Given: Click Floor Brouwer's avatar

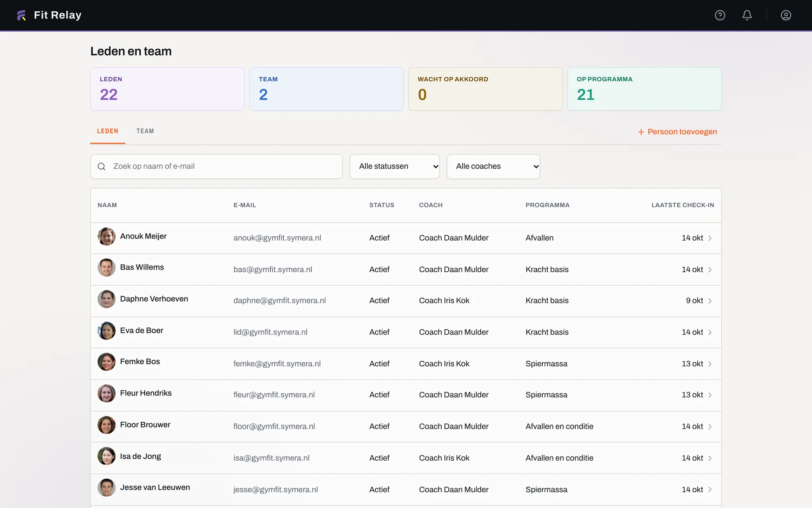Looking at the screenshot, I should pyautogui.click(x=106, y=425).
